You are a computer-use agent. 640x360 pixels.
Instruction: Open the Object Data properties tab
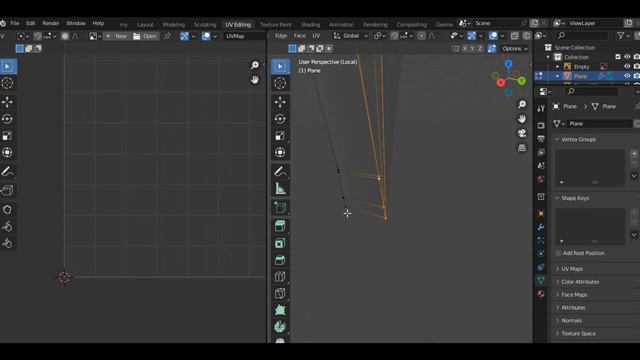click(541, 280)
